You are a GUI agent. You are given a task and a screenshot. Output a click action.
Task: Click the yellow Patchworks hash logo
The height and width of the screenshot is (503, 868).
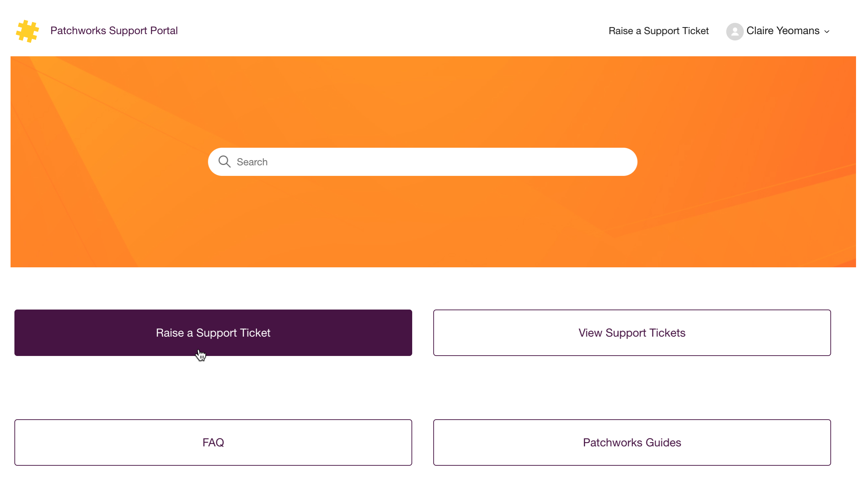[27, 31]
